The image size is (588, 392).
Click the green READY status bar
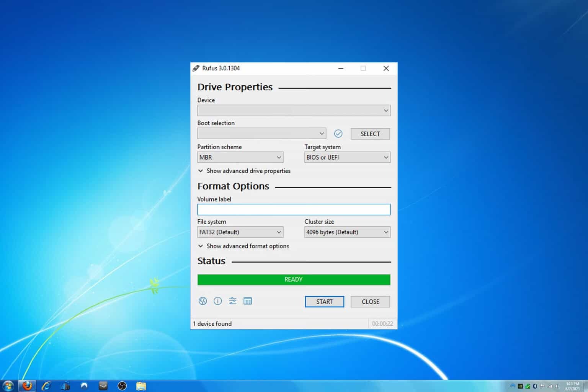point(294,279)
